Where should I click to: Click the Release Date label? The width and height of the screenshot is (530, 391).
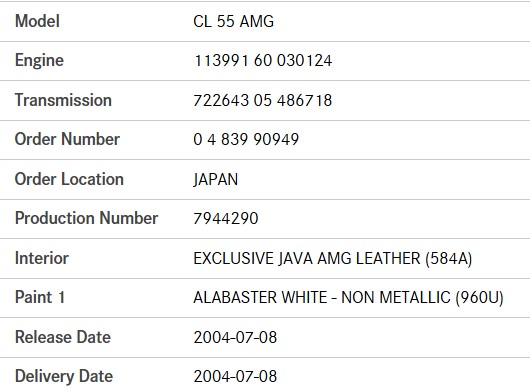click(63, 337)
